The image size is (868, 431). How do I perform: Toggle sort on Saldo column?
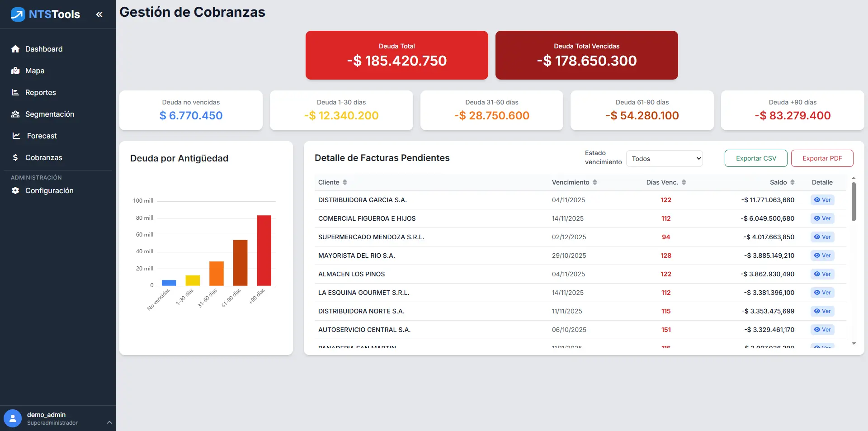coord(793,182)
